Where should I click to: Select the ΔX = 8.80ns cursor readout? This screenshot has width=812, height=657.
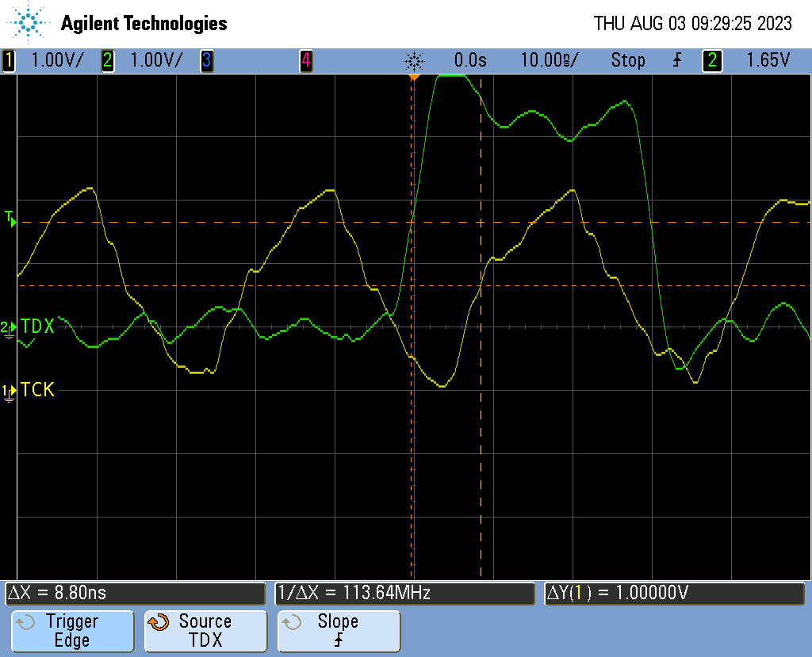[135, 593]
